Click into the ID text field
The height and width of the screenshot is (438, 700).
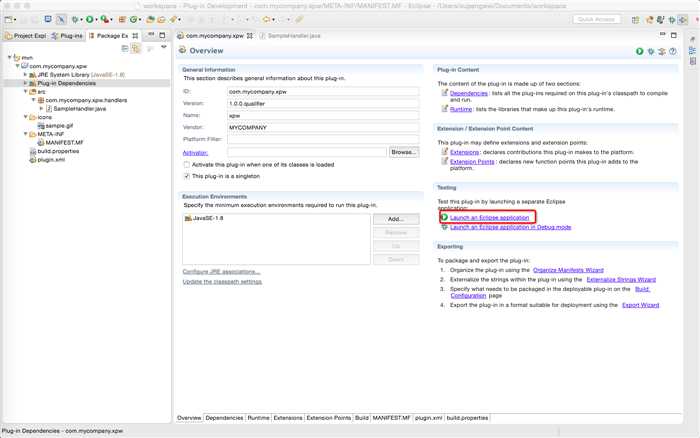[323, 92]
